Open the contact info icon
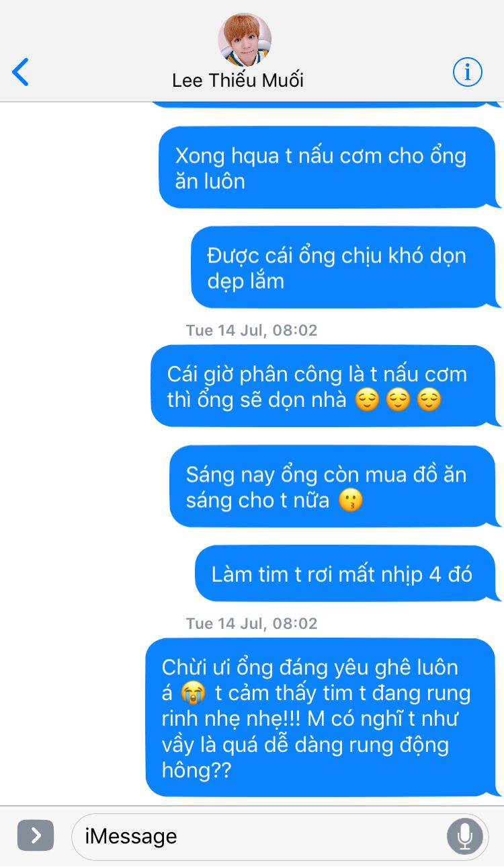The height and width of the screenshot is (867, 504). click(x=467, y=71)
